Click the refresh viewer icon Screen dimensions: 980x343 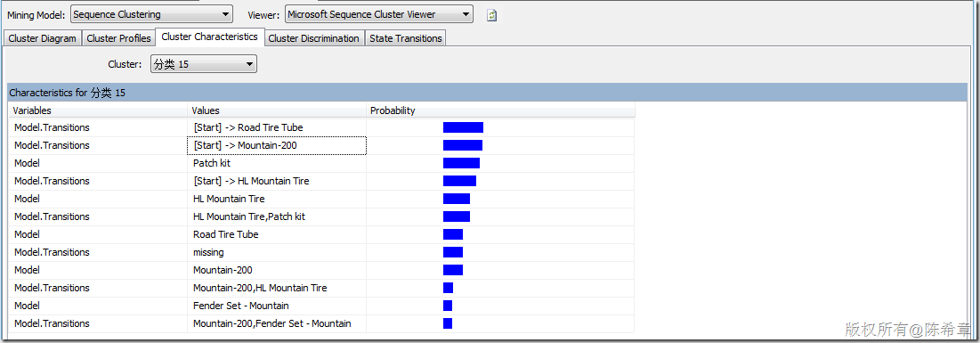tap(492, 15)
